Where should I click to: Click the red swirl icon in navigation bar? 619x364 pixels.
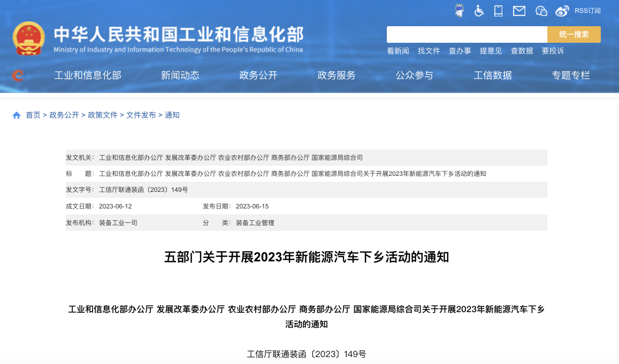[x=18, y=75]
